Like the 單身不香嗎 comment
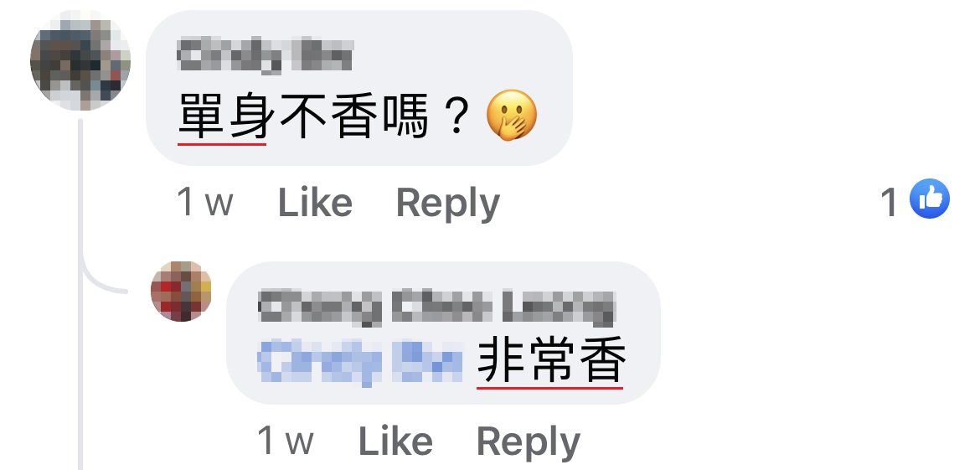980x470 pixels. [315, 203]
